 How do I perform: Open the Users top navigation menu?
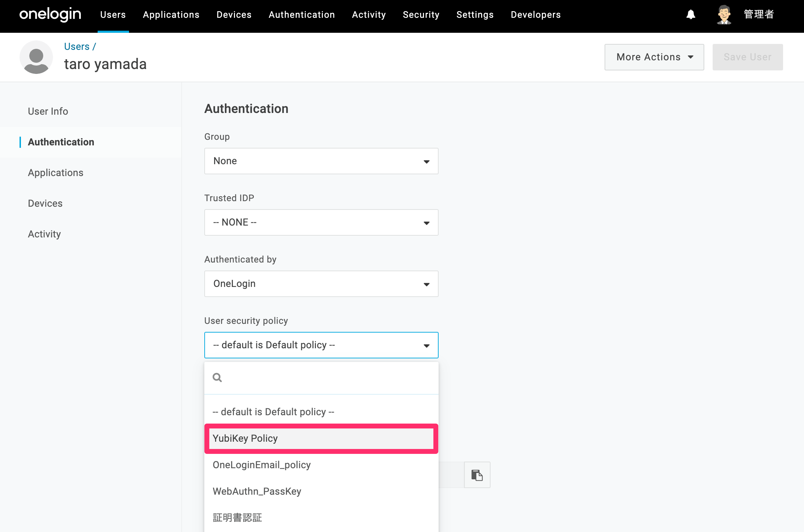coord(113,15)
